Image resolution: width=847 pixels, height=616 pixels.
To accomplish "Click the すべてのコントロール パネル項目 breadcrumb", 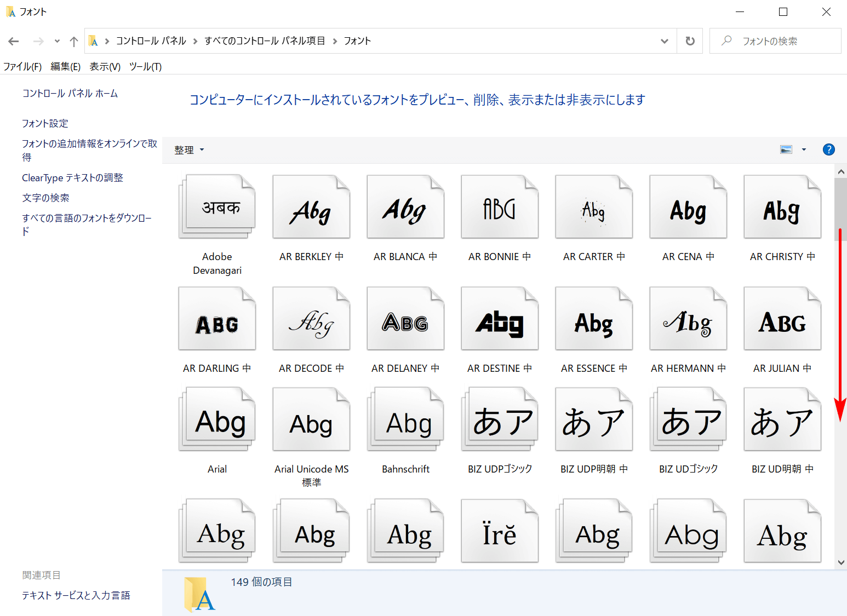I will (x=265, y=41).
